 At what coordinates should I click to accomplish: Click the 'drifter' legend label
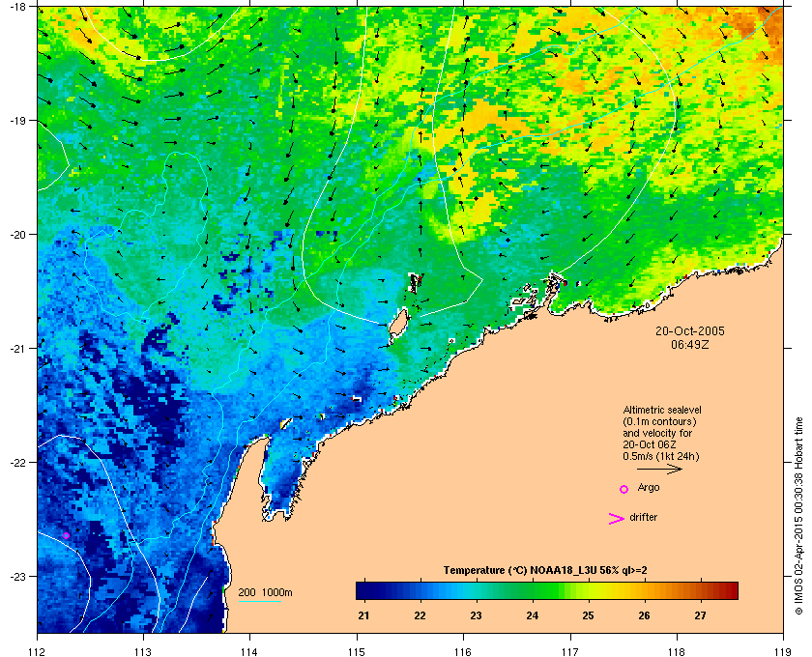tap(643, 517)
